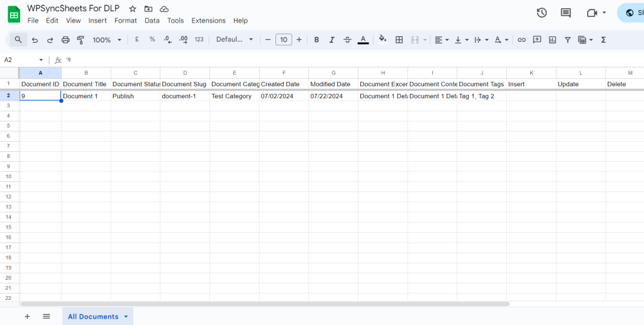Click the horizontal scrollbar
Image resolution: width=644 pixels, height=325 pixels.
tap(265, 304)
